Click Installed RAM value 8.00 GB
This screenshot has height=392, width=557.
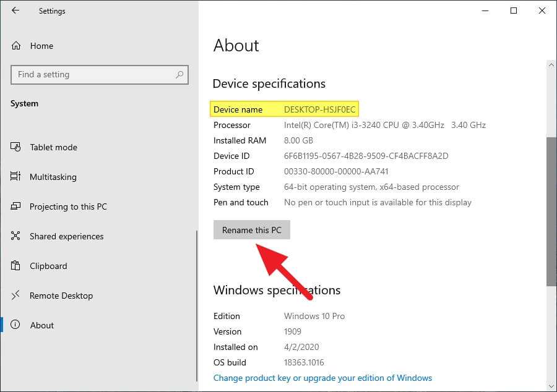(x=298, y=140)
